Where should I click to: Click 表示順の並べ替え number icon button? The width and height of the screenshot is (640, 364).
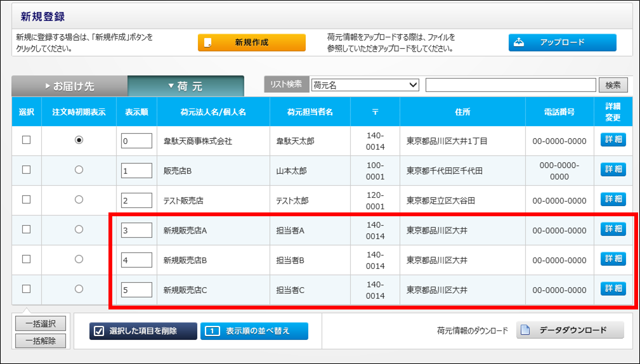coord(254,331)
